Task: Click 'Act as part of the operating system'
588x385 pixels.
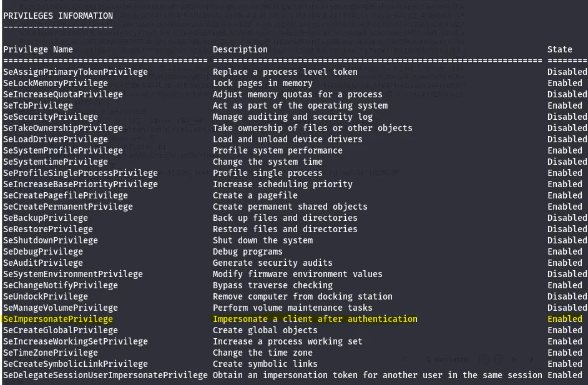Action: pos(300,105)
